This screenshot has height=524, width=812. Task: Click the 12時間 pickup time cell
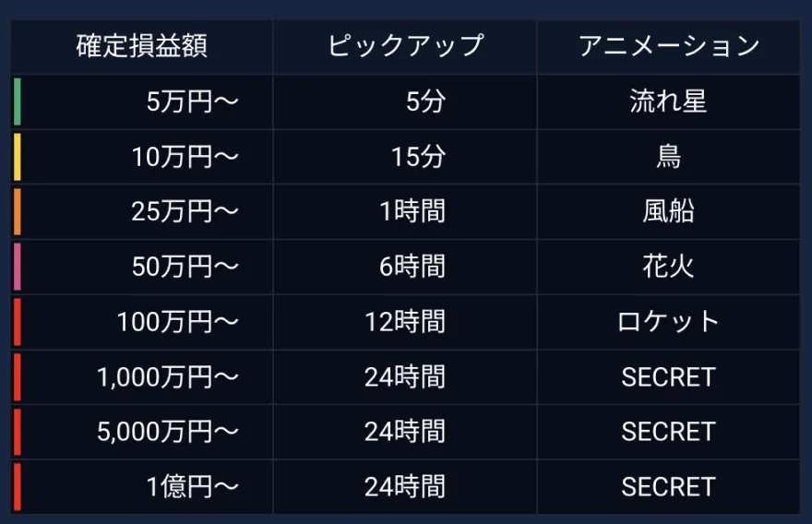point(404,322)
